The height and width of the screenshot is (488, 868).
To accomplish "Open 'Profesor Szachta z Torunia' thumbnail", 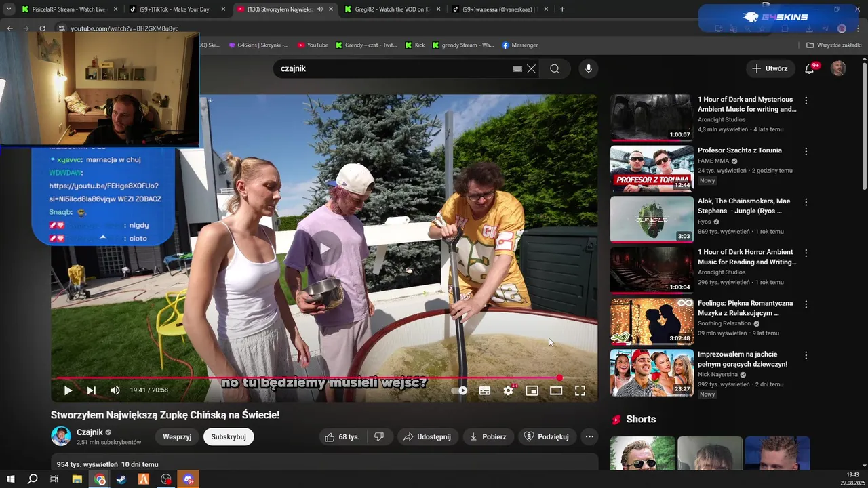I will coord(652,168).
